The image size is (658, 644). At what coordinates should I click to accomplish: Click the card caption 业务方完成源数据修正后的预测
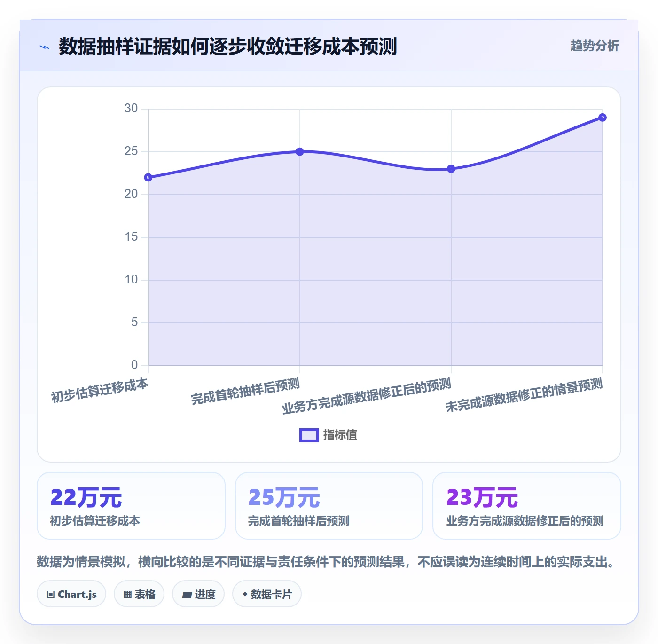coord(525,521)
